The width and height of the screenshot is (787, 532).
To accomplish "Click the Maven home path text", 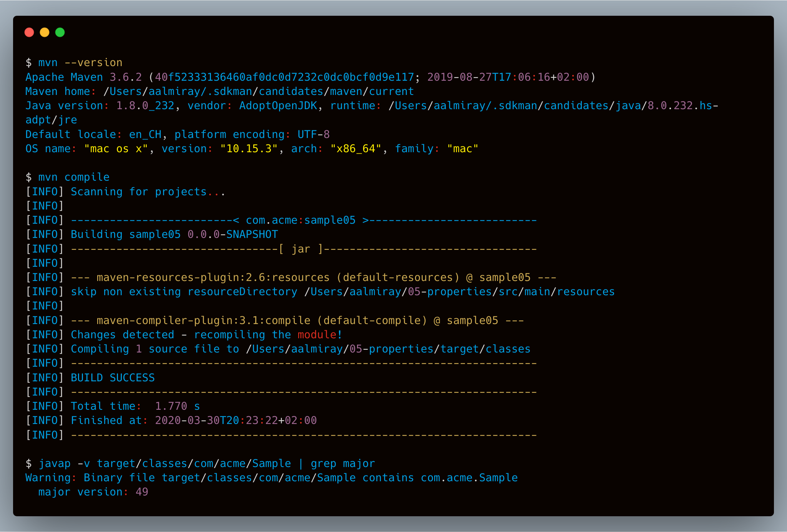I will pyautogui.click(x=258, y=91).
